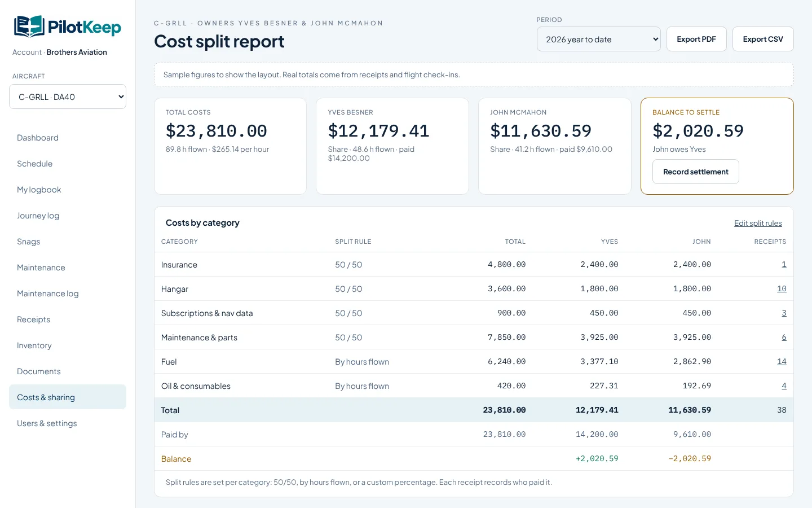This screenshot has width=812, height=508.
Task: View the Maintenance & parts receipts link
Action: [x=784, y=337]
